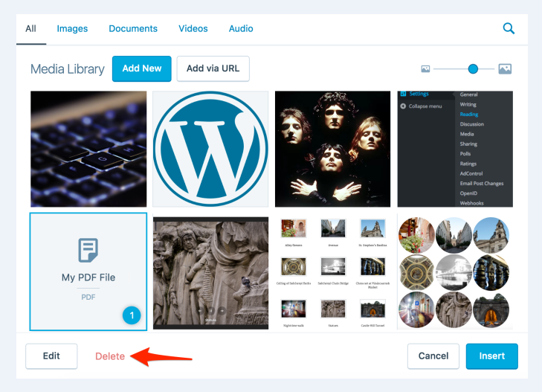Click the PDF document icon

tap(88, 250)
